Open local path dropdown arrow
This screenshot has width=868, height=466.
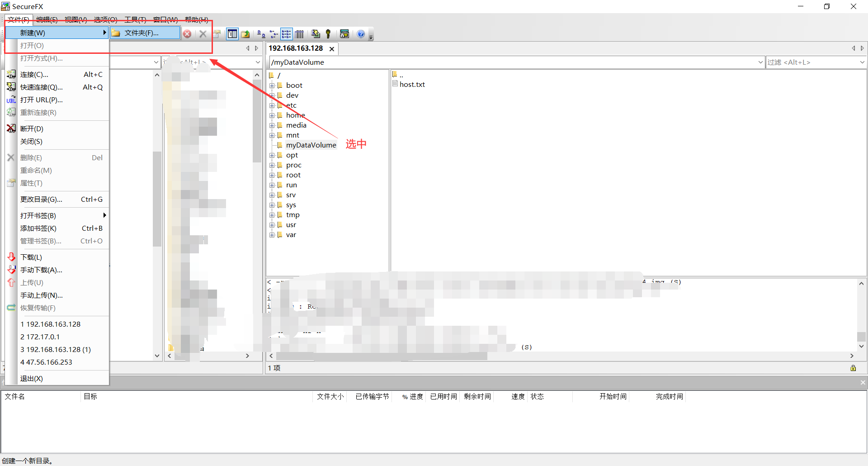(156, 62)
